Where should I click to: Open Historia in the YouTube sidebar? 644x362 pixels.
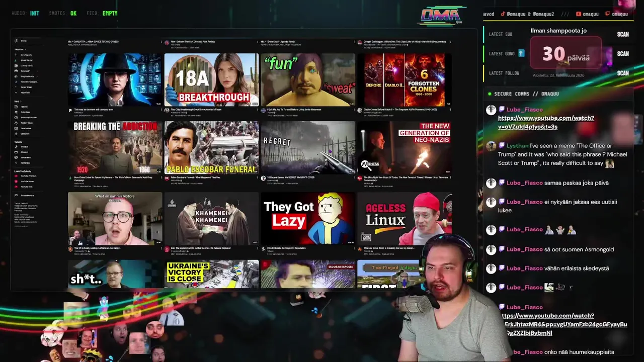pos(24,107)
